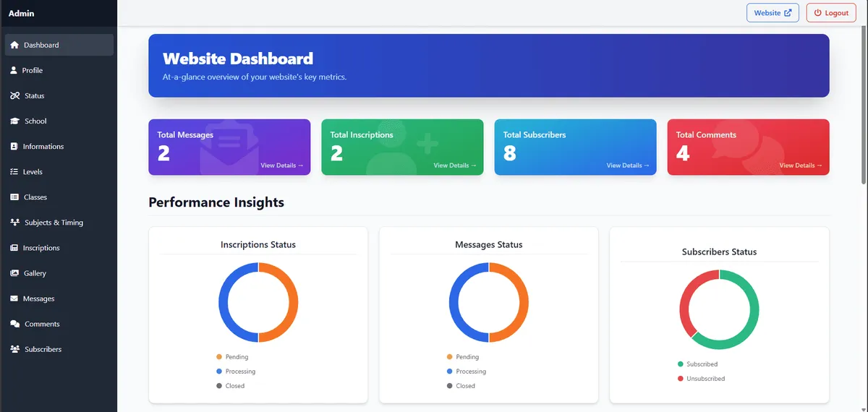Toggle Pending legend in Inscriptions Status chart

click(x=236, y=357)
